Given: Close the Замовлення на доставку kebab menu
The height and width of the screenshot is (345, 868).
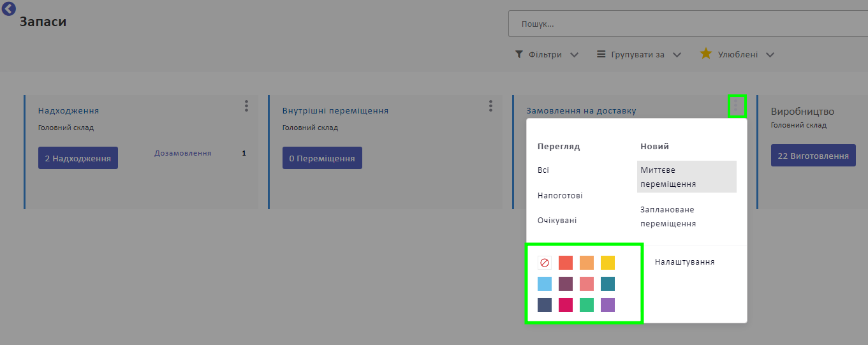Looking at the screenshot, I should click(735, 106).
